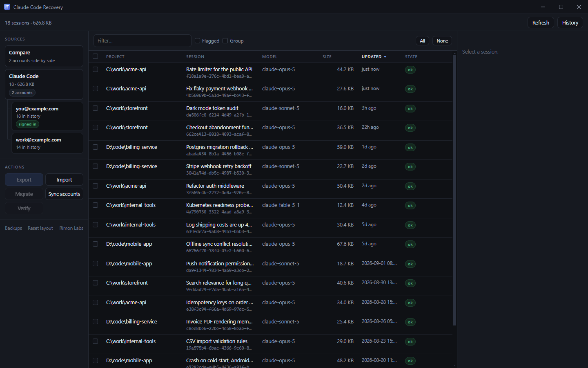Viewport: 588px width, 368px height.
Task: Click the 3h ago updated cell
Action: 369,108
